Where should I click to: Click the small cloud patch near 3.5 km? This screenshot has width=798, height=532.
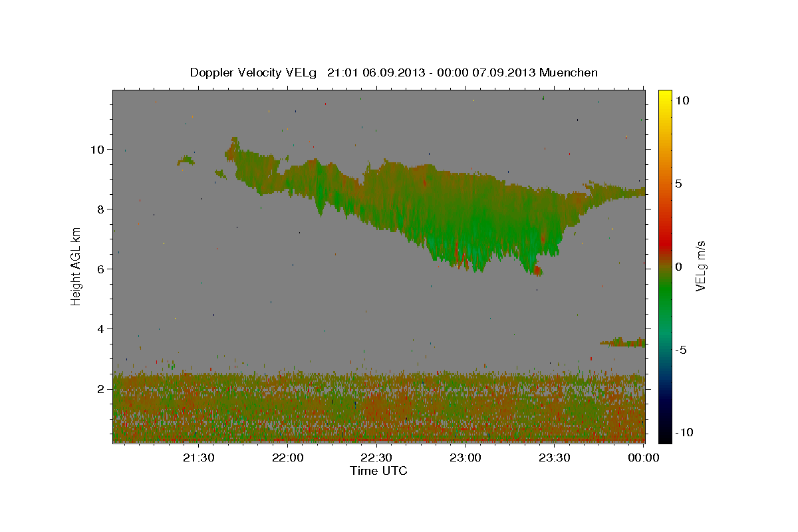point(623,342)
